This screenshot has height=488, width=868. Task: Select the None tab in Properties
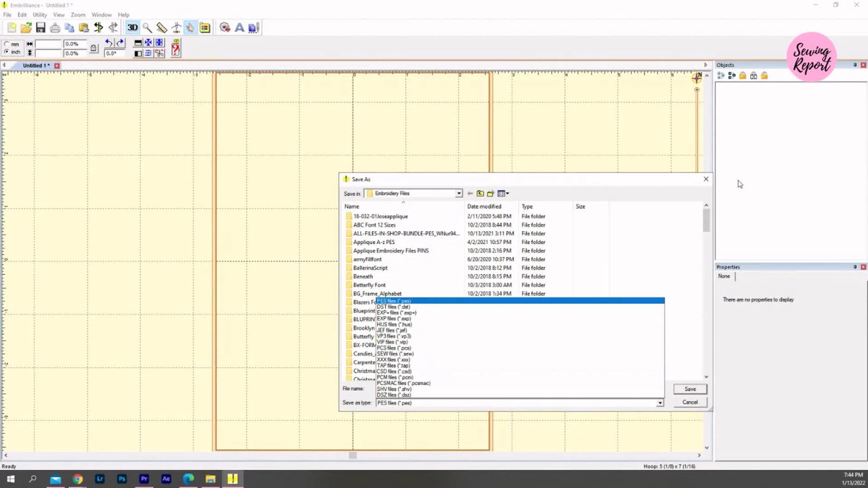click(x=724, y=276)
